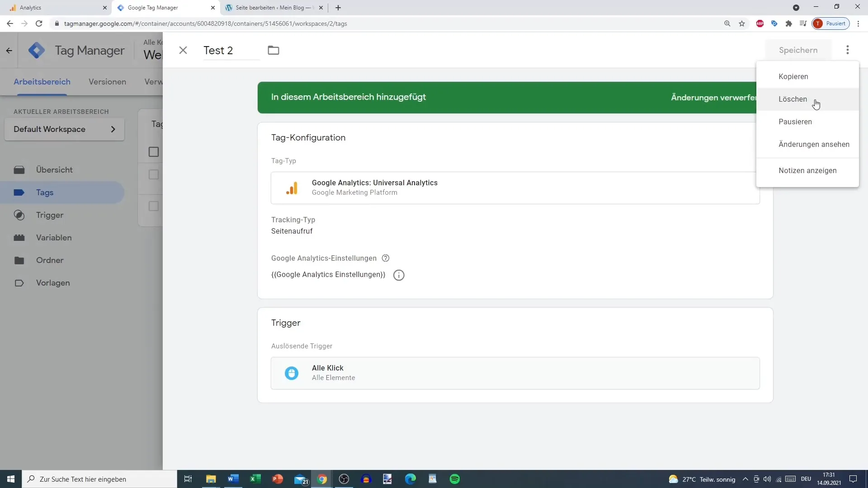This screenshot has height=488, width=868.
Task: Open Chrome three-dot menu
Action: (x=858, y=23)
